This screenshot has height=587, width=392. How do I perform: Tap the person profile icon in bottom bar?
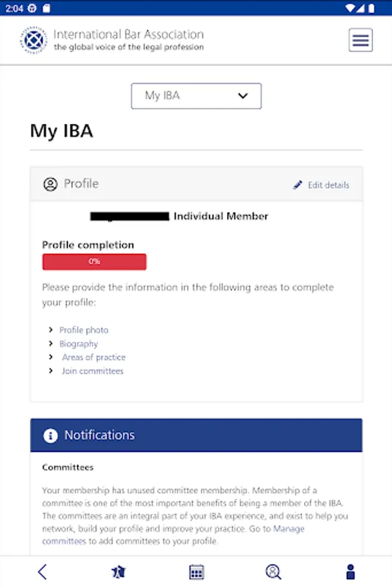click(x=350, y=572)
